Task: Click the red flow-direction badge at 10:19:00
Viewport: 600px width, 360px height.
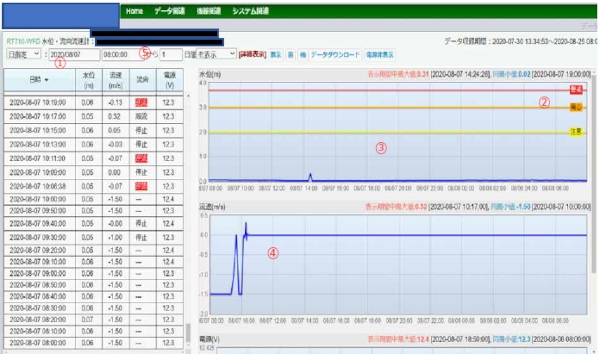Action: [141, 103]
